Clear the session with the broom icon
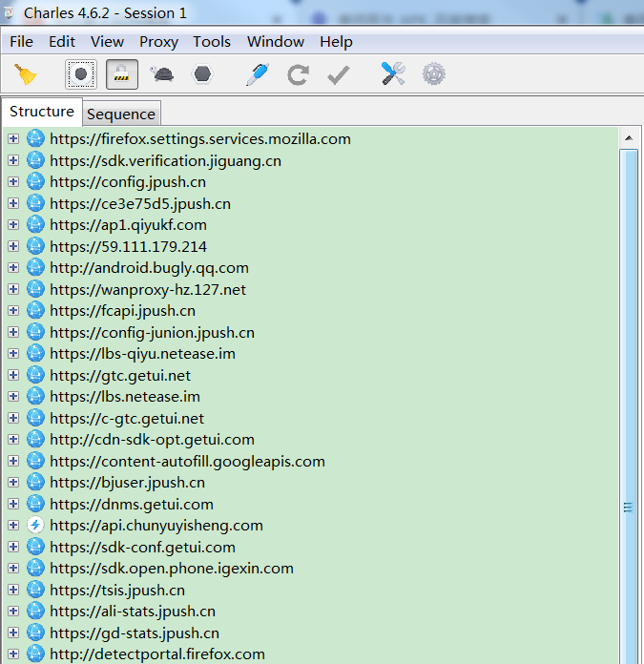Image resolution: width=644 pixels, height=664 pixels. (x=25, y=74)
